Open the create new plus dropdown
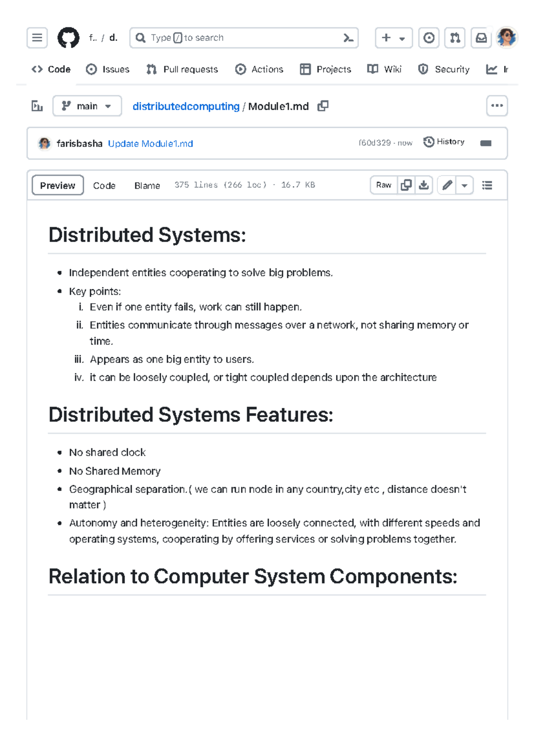The height and width of the screenshot is (756, 534). pos(393,38)
